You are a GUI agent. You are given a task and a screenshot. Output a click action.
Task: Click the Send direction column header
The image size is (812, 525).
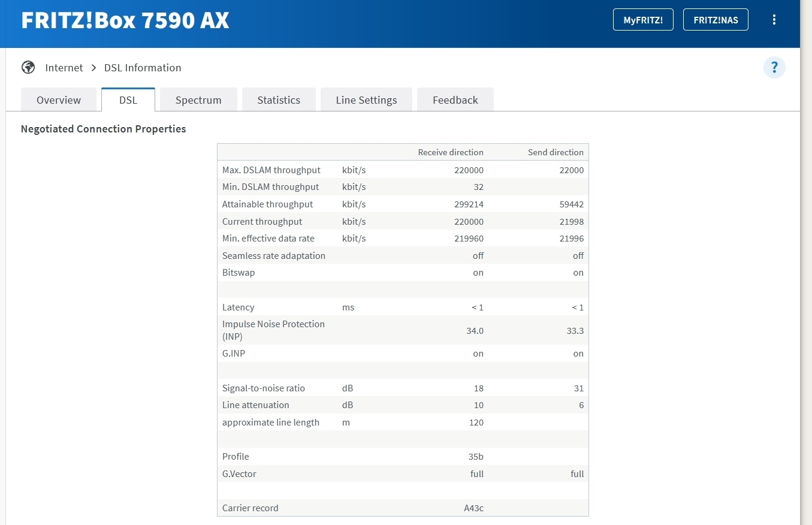pos(556,152)
